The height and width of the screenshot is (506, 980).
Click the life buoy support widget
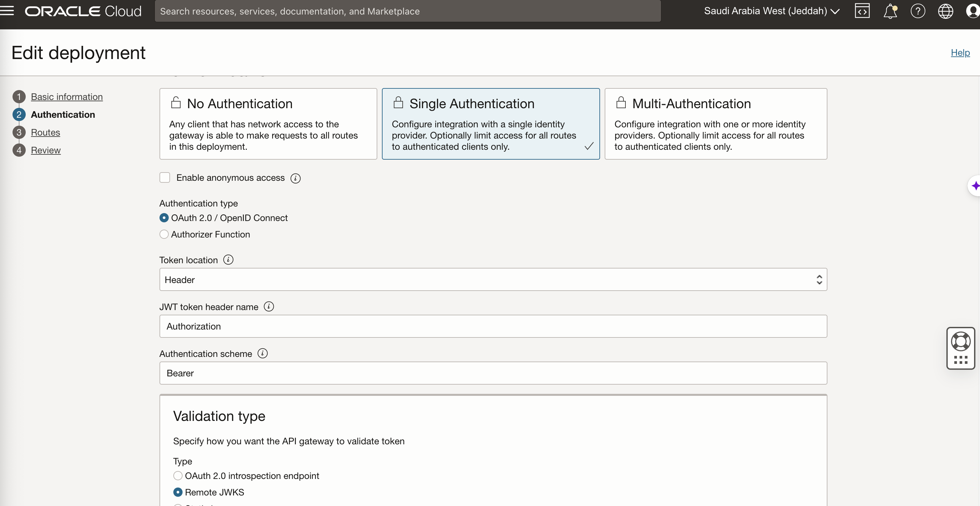961,341
